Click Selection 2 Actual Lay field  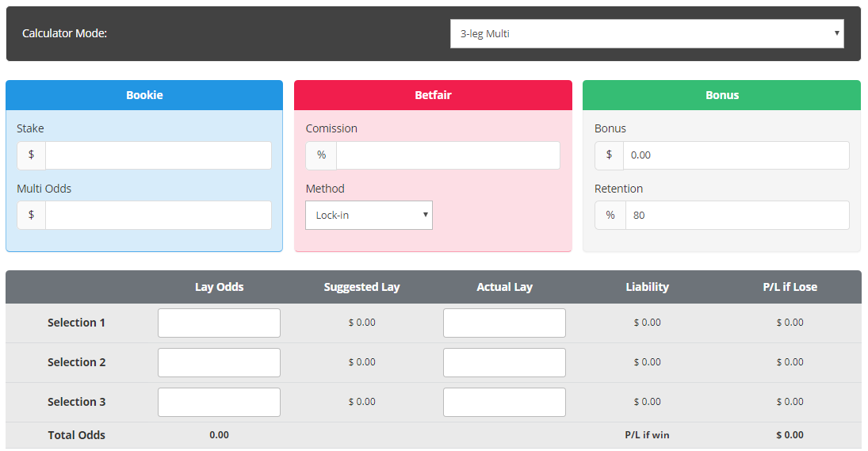tap(504, 362)
